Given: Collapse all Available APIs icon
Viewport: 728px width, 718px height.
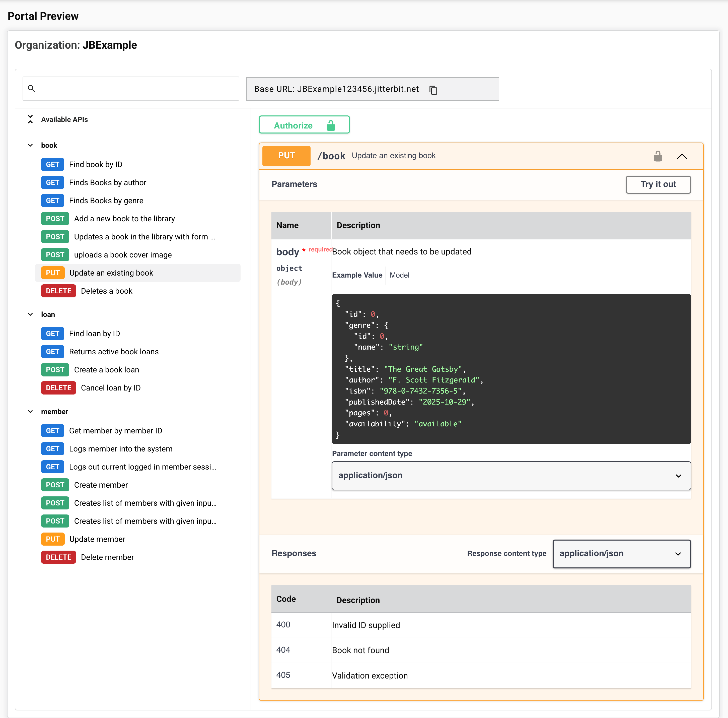Looking at the screenshot, I should 30,119.
